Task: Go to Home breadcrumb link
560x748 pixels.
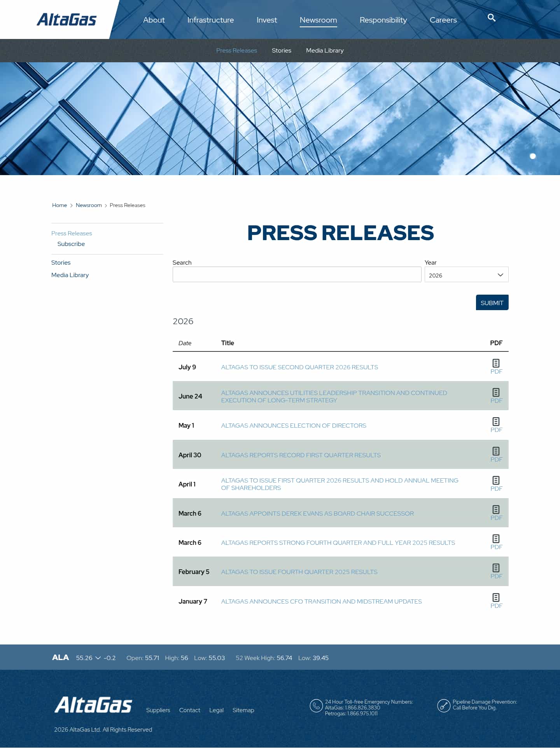Action: 59,205
